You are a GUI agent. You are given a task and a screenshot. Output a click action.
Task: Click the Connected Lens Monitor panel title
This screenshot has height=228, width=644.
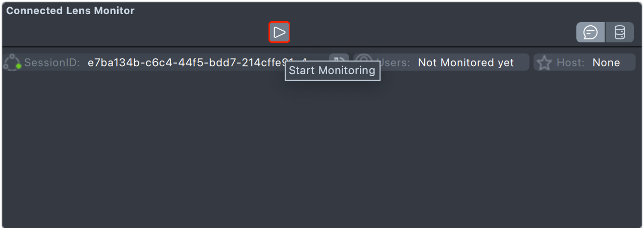[x=70, y=11]
